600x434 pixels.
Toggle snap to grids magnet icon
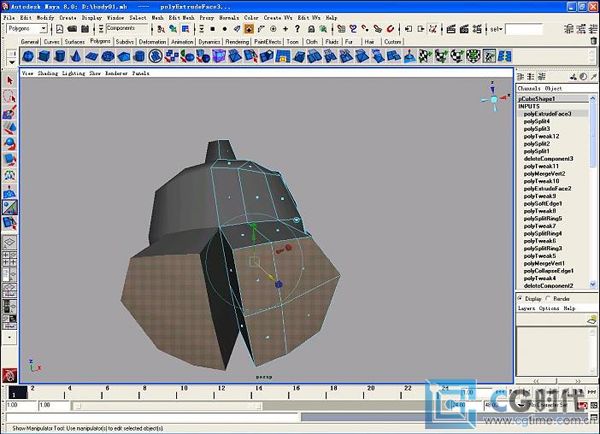coord(341,29)
